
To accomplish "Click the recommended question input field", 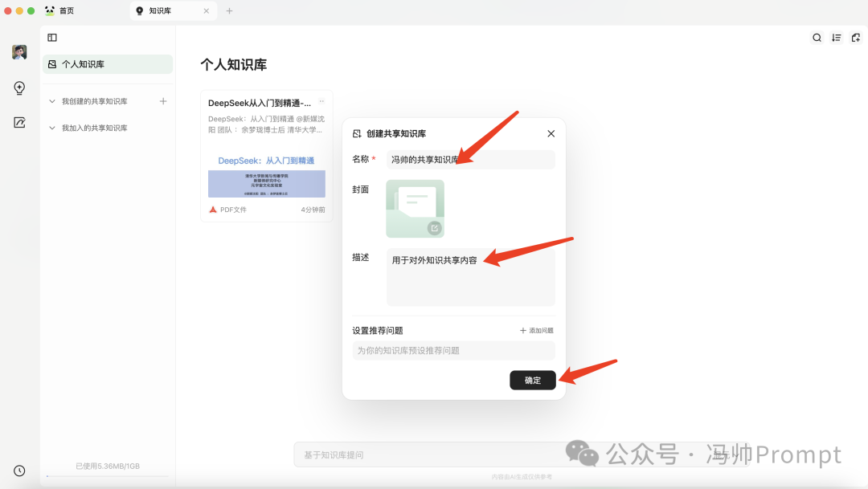I will (x=453, y=351).
